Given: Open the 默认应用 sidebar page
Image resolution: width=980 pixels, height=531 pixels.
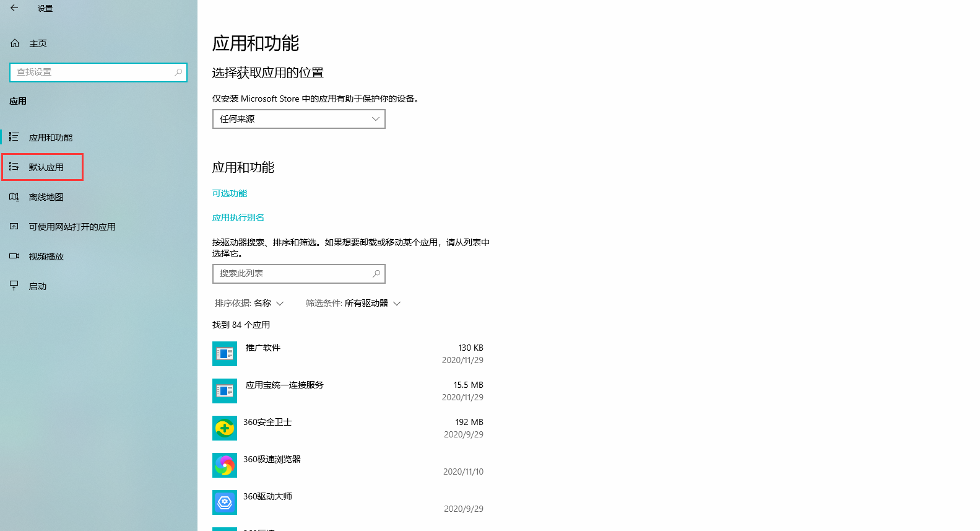Looking at the screenshot, I should pos(46,167).
